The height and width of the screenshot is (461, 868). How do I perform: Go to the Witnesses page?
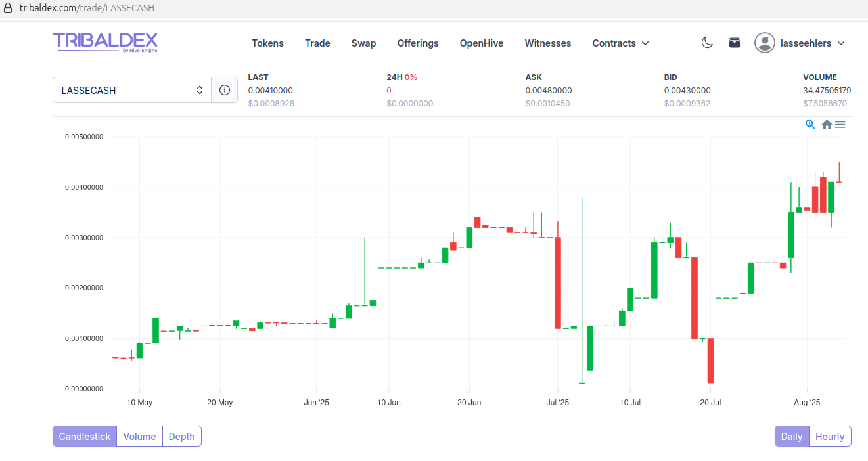(548, 43)
